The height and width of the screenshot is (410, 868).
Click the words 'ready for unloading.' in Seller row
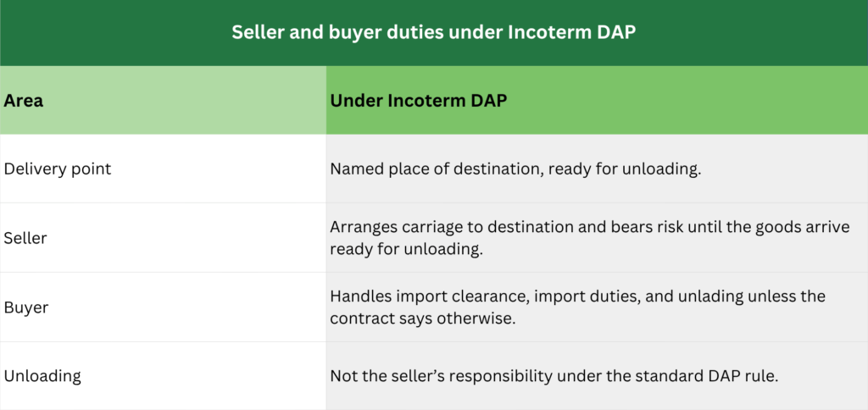[407, 249]
